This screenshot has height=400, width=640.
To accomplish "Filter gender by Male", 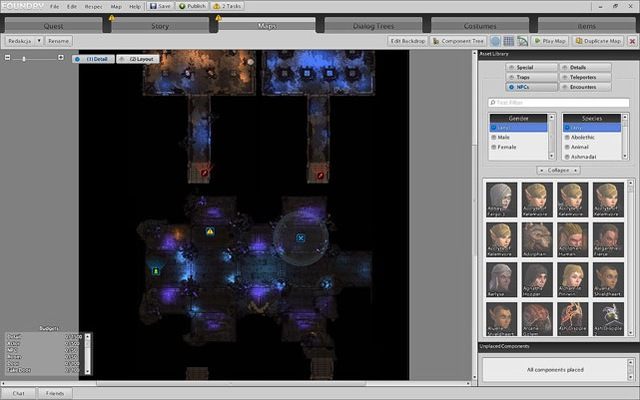I will (x=518, y=137).
